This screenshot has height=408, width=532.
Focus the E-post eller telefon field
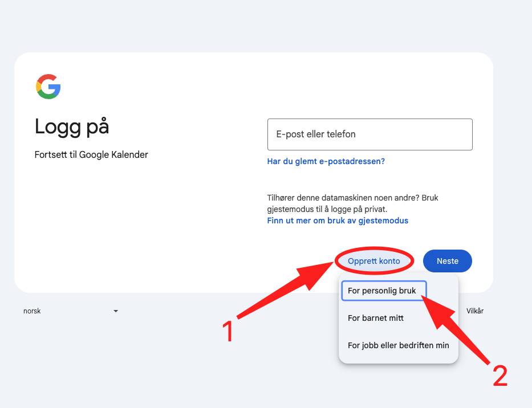click(369, 134)
